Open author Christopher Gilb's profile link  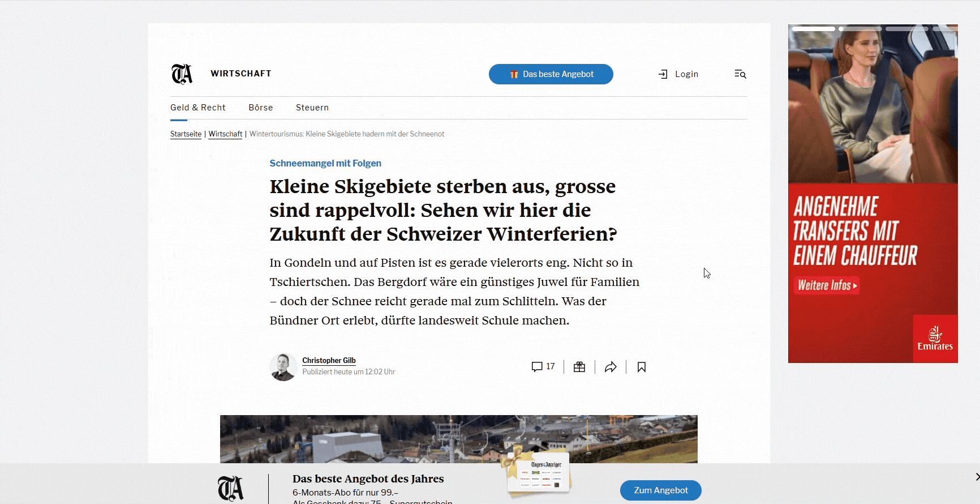tap(329, 360)
